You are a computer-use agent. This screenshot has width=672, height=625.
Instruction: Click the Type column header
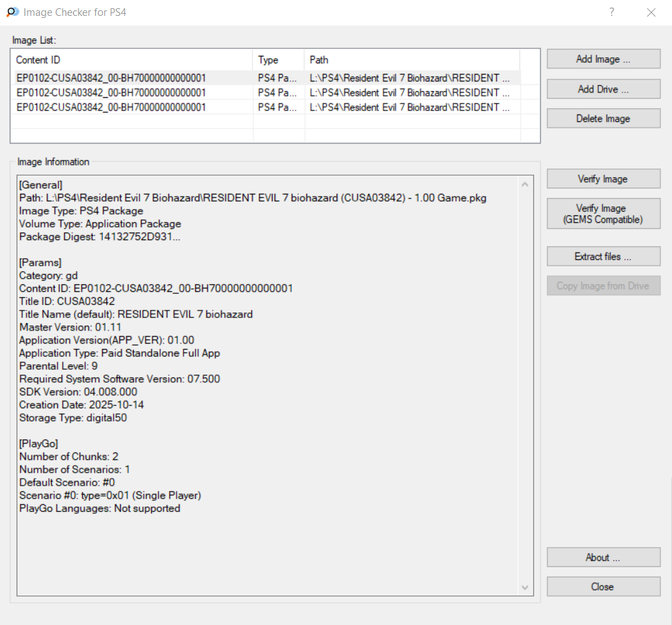pos(278,60)
